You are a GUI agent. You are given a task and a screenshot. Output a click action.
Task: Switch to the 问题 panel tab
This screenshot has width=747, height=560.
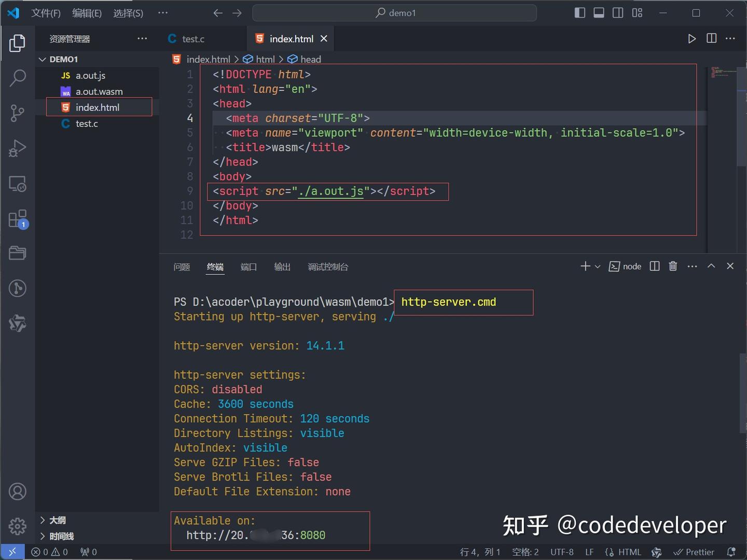pyautogui.click(x=182, y=267)
